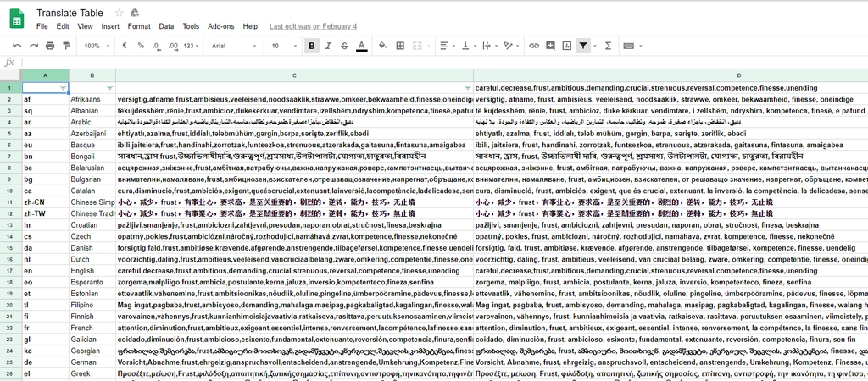Click the cell containing 'Filipino'
This screenshot has width=868, height=381.
click(92, 305)
